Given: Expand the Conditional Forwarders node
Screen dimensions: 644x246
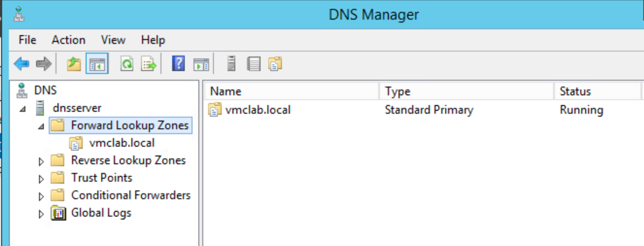Looking at the screenshot, I should click(41, 197).
